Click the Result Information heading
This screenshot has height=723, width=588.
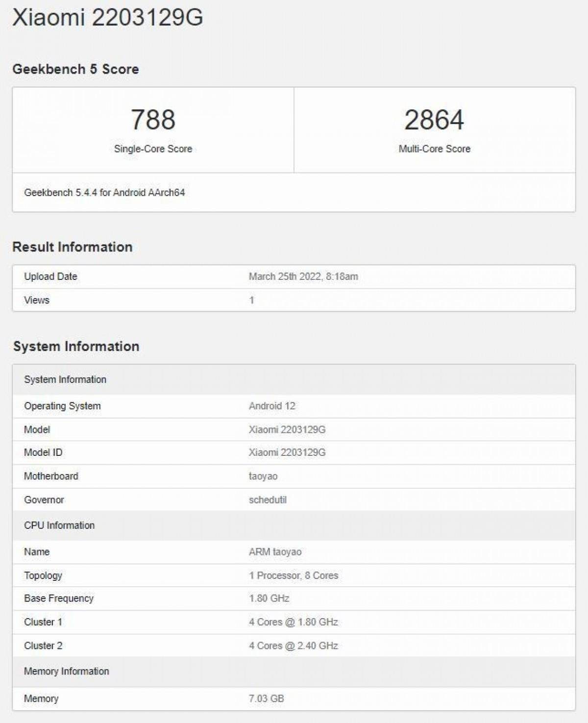73,247
